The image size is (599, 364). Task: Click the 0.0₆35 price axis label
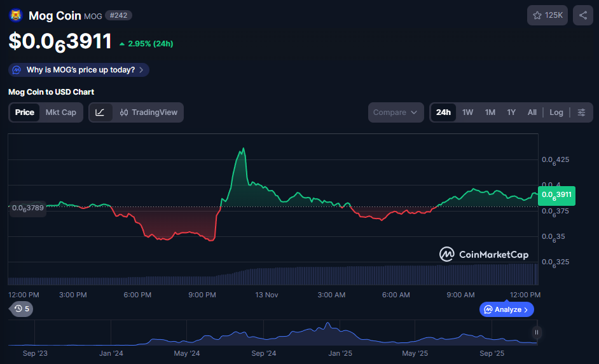click(x=553, y=237)
